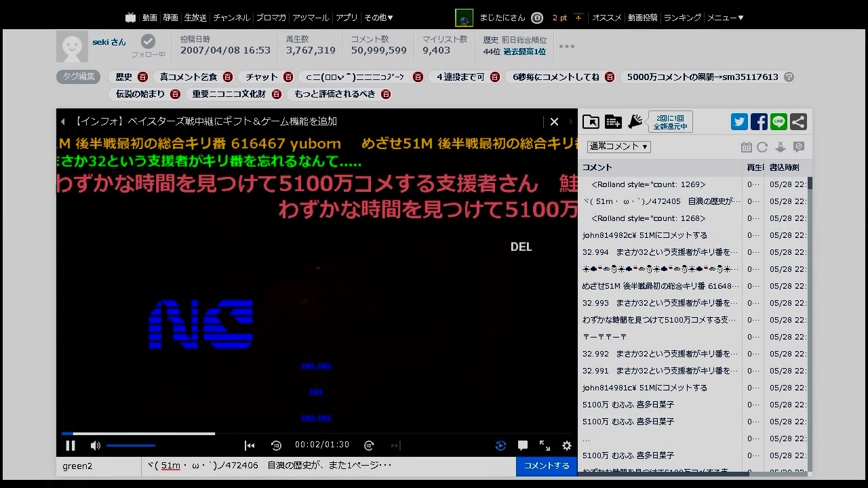
Task: Add video to playlist queue icon
Action: (x=613, y=122)
